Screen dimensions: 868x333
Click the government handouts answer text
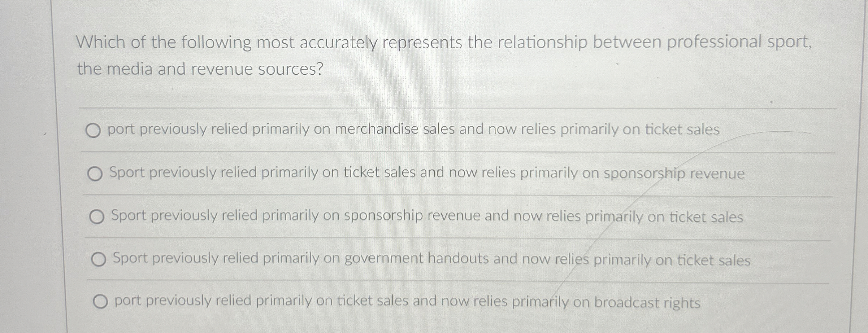432,259
